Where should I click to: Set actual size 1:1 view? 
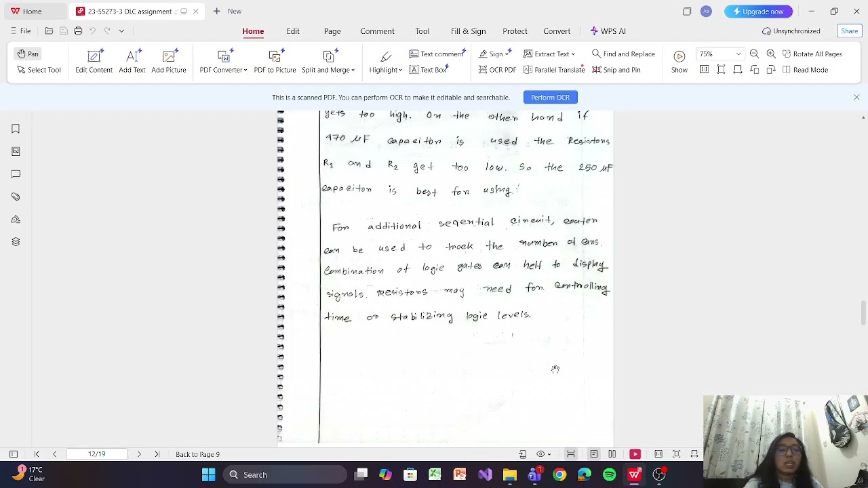tap(704, 70)
